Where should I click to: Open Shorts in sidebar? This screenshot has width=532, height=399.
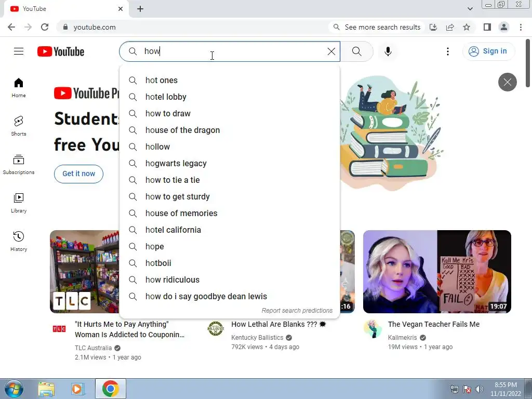[x=19, y=126]
